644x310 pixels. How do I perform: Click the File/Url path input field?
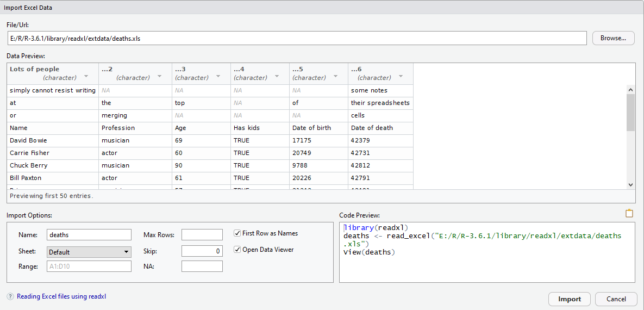coord(297,38)
